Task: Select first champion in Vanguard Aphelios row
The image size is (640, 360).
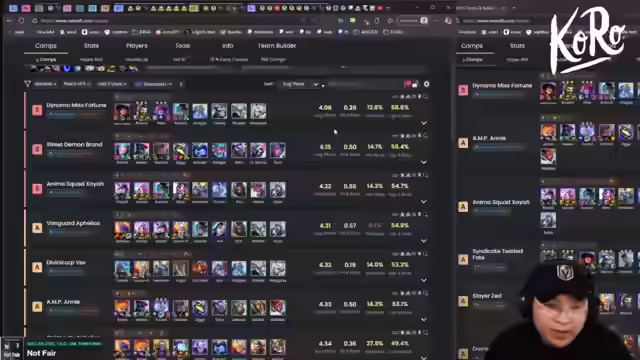Action: [x=122, y=229]
